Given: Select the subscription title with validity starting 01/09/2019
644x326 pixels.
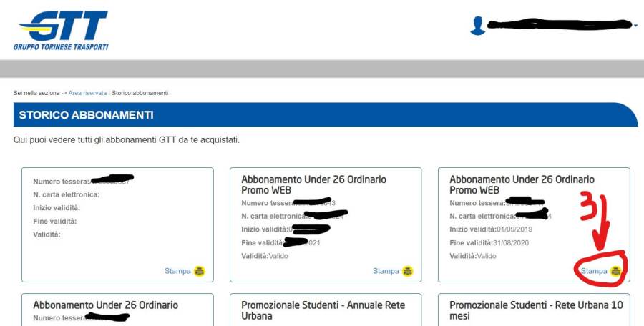Looking at the screenshot, I should [522, 184].
